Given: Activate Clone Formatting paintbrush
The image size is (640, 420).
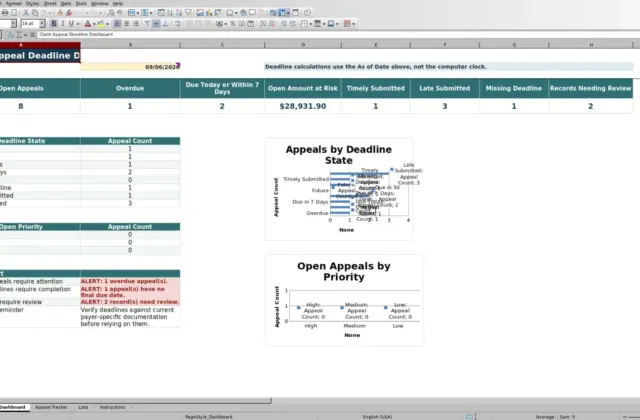Looking at the screenshot, I should tap(60, 13).
